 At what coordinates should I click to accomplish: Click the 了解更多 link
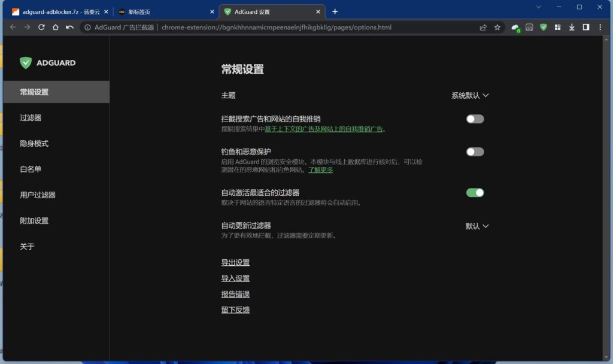pos(321,169)
